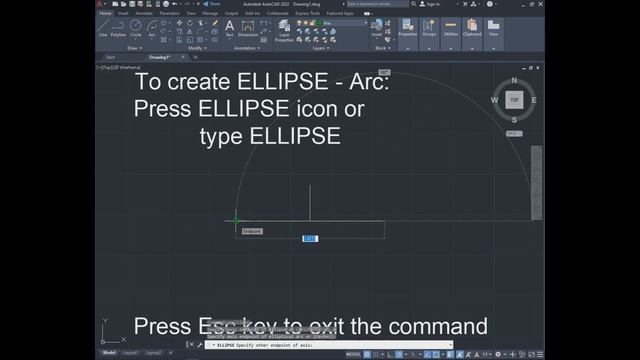Open the Start file tab
The height and width of the screenshot is (360, 640).
point(111,57)
